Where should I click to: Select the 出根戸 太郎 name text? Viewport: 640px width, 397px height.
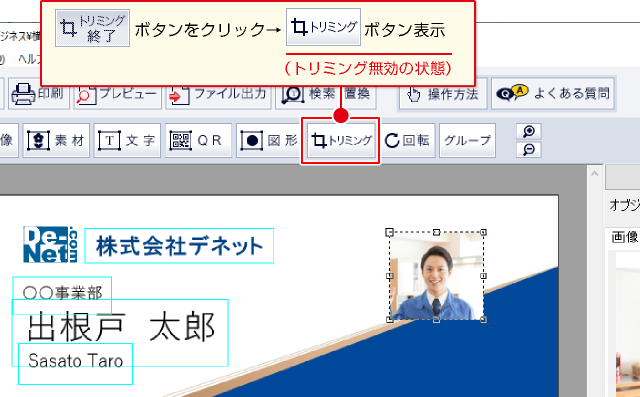[x=121, y=327]
